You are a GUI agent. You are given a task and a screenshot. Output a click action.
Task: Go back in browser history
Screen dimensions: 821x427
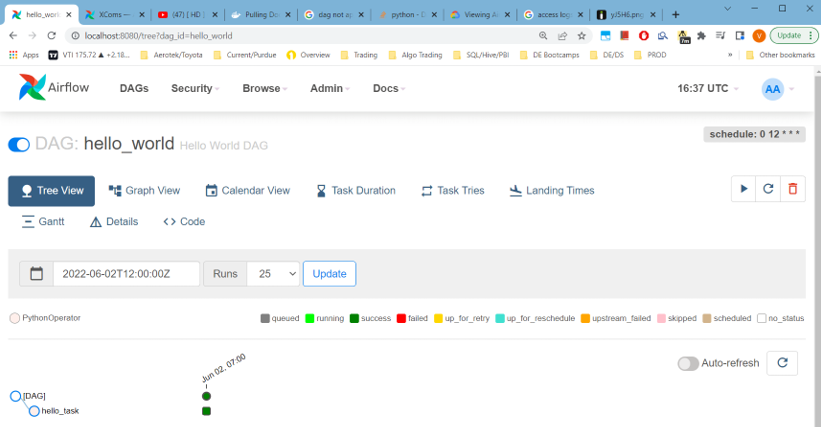coord(13,36)
